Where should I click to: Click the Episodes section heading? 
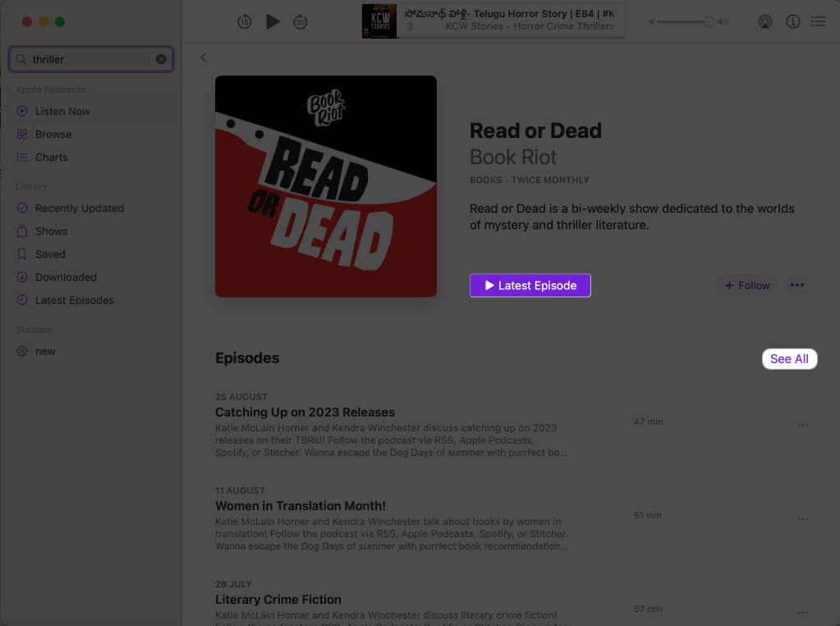(247, 358)
